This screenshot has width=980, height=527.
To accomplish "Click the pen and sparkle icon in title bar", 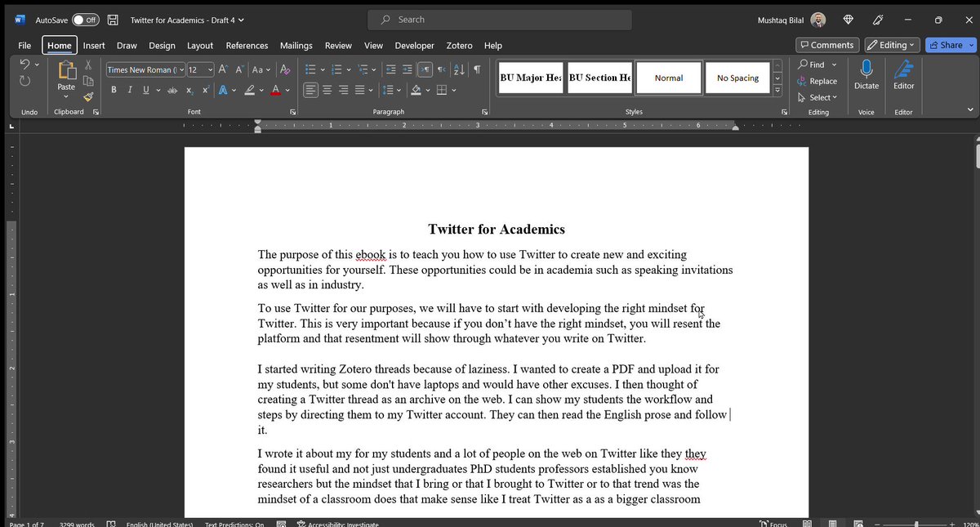I will [879, 20].
